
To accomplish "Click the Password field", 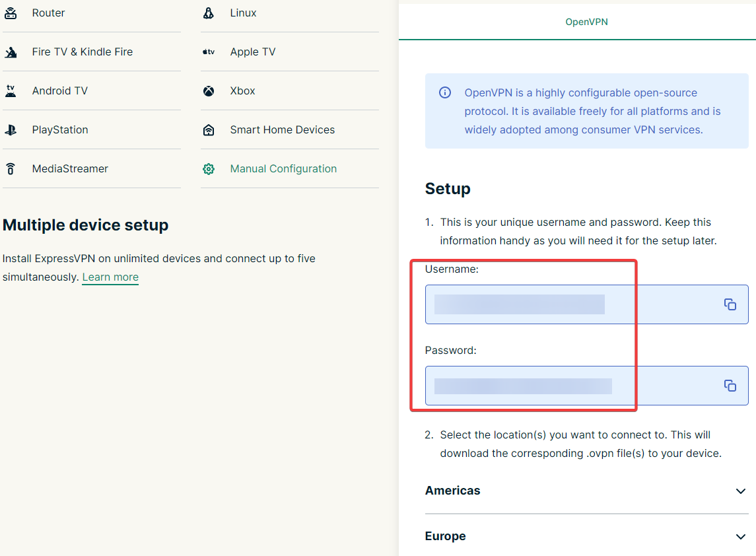I will [x=587, y=386].
